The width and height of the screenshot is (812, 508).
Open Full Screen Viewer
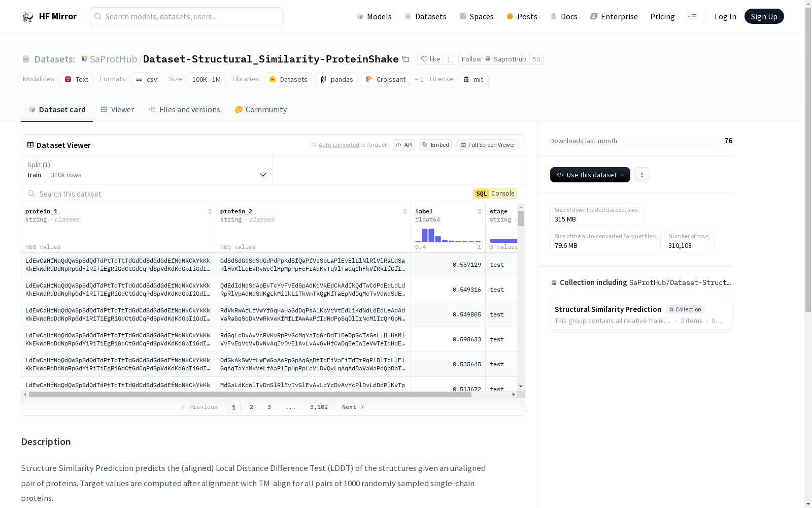[x=488, y=145]
